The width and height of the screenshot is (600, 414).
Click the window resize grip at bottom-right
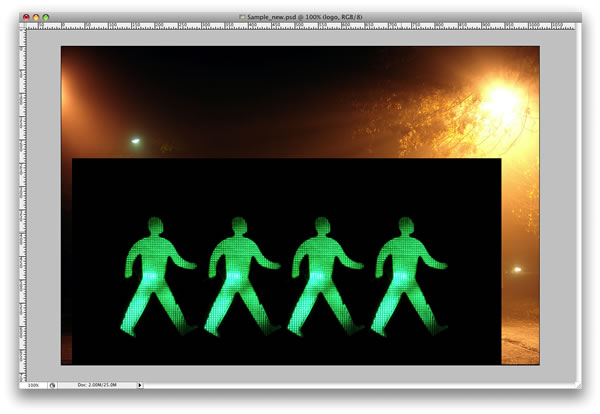click(578, 385)
